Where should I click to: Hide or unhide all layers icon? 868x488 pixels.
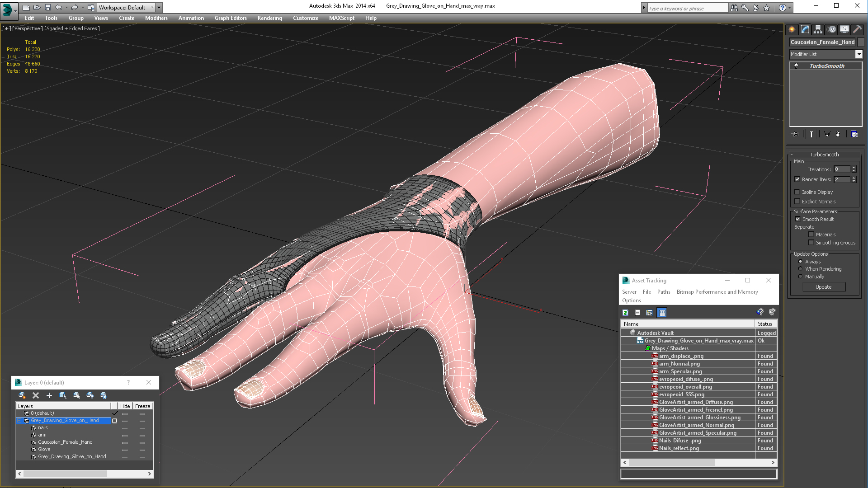point(90,395)
